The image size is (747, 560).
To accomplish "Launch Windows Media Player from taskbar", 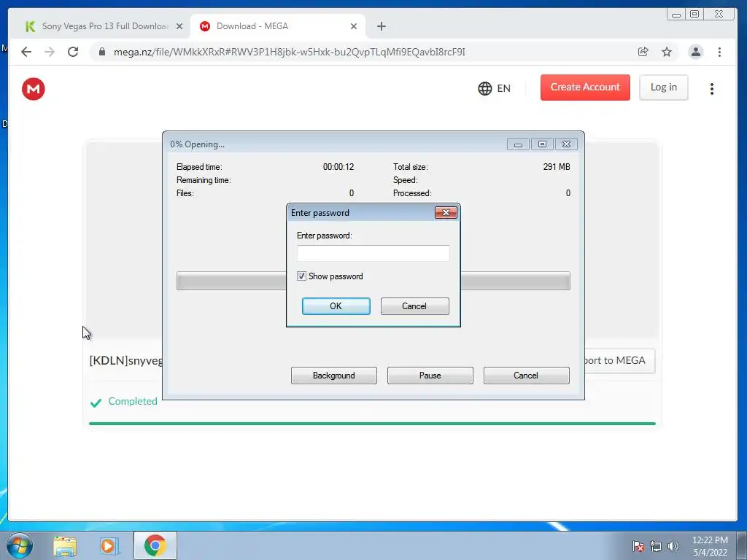I will coord(109,545).
